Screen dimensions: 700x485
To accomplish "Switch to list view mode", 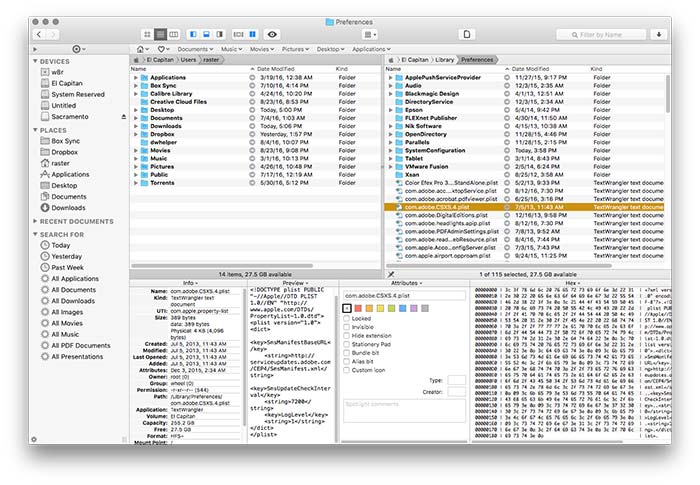I will click(159, 34).
